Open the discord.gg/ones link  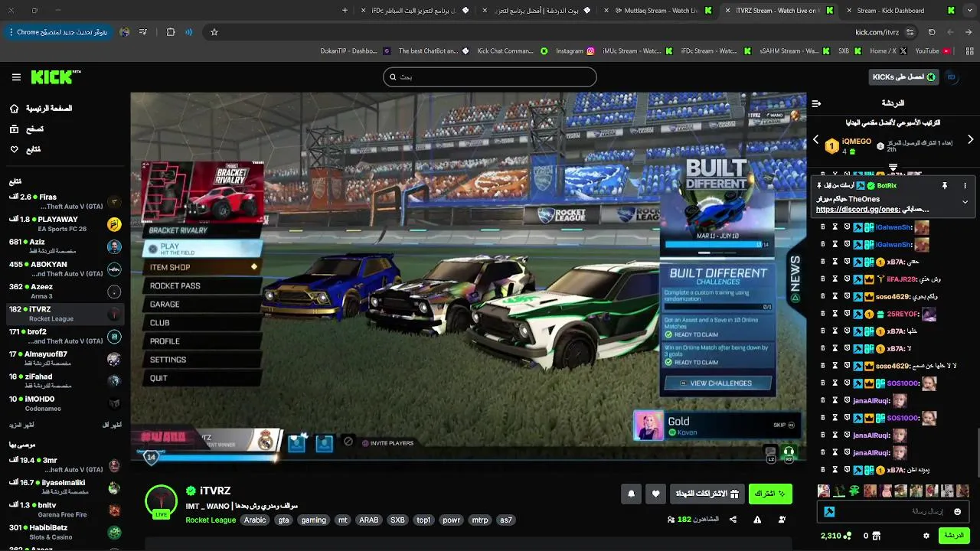click(x=857, y=209)
